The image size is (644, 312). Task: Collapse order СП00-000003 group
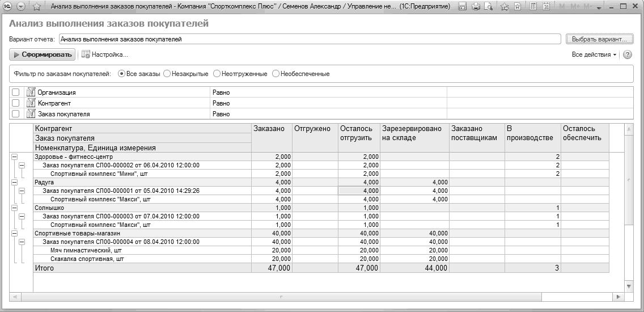point(22,216)
